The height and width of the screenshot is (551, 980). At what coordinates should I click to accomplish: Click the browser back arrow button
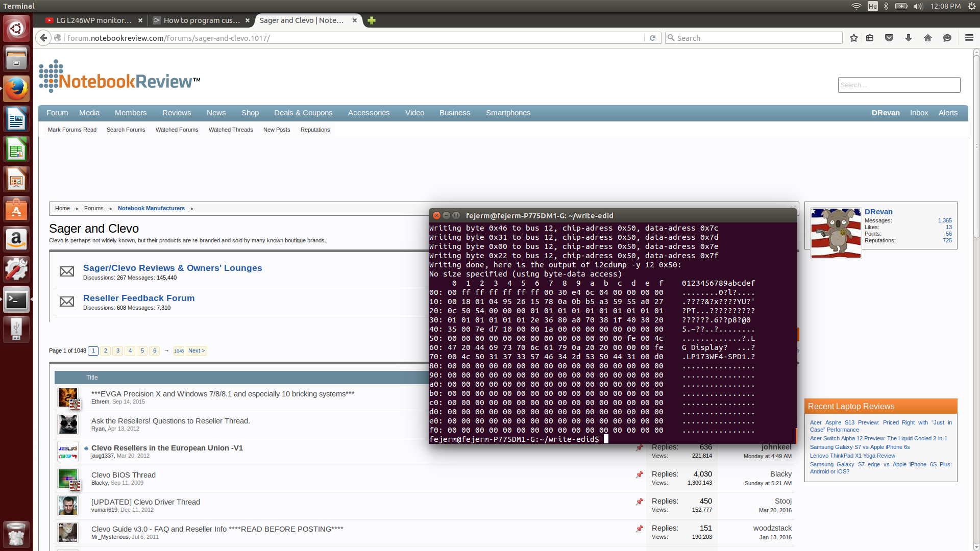pos(44,38)
